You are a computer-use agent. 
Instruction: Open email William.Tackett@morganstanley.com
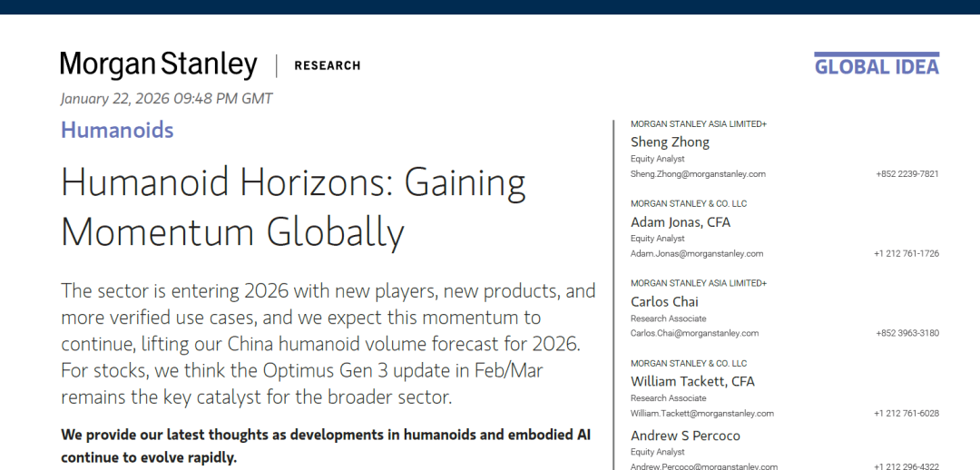(702, 413)
